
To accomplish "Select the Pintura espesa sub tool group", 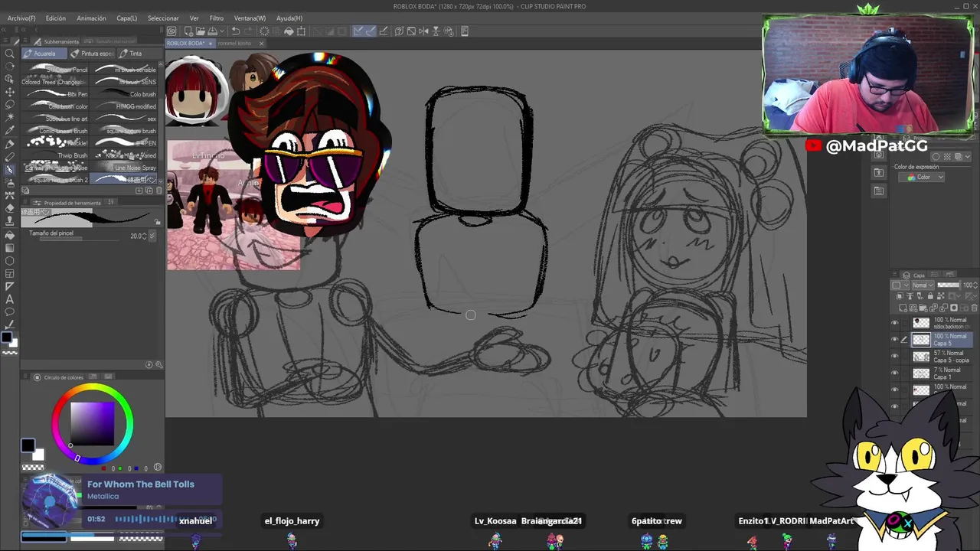I will (92, 54).
